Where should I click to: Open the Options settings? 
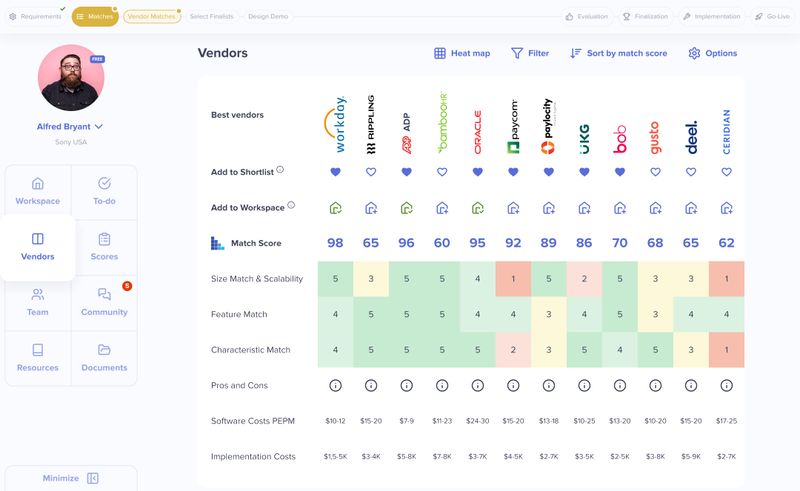tap(713, 53)
